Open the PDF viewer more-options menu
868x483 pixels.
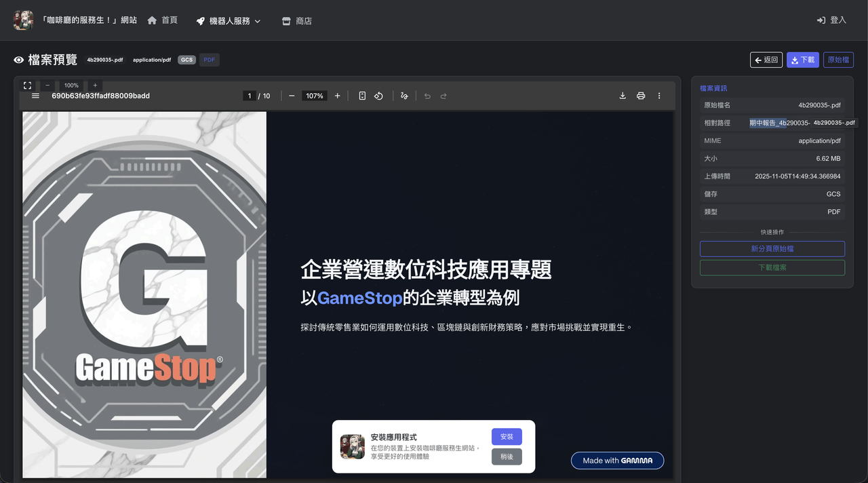tap(659, 96)
